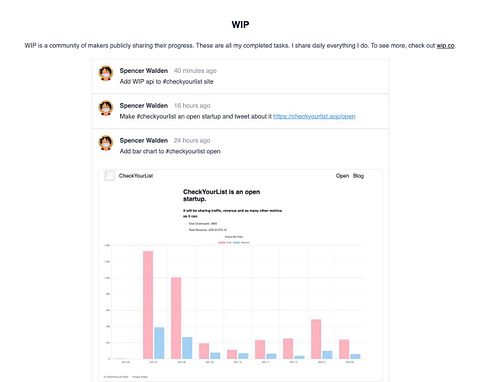
Task: Click the '16 hours ago' timestamp
Action: coord(192,106)
